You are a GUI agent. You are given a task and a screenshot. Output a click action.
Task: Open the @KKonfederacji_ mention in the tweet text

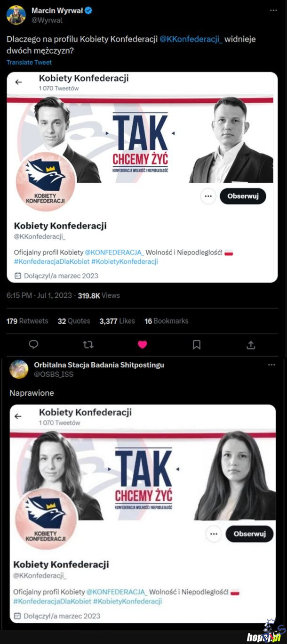(x=190, y=39)
